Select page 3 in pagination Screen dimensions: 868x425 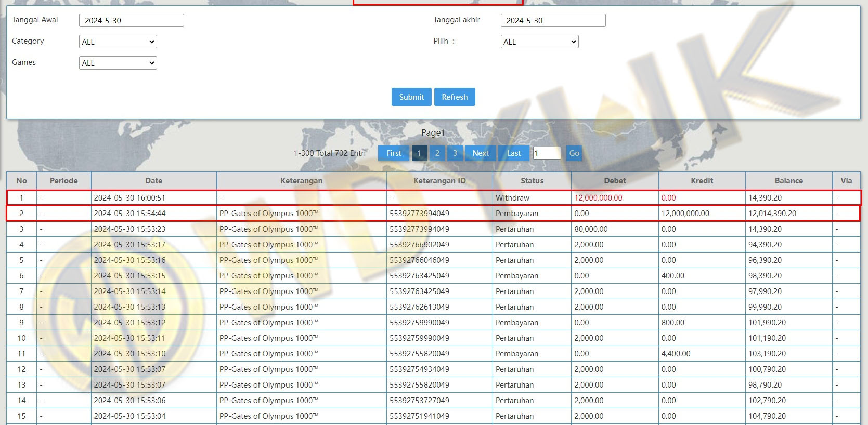click(455, 153)
